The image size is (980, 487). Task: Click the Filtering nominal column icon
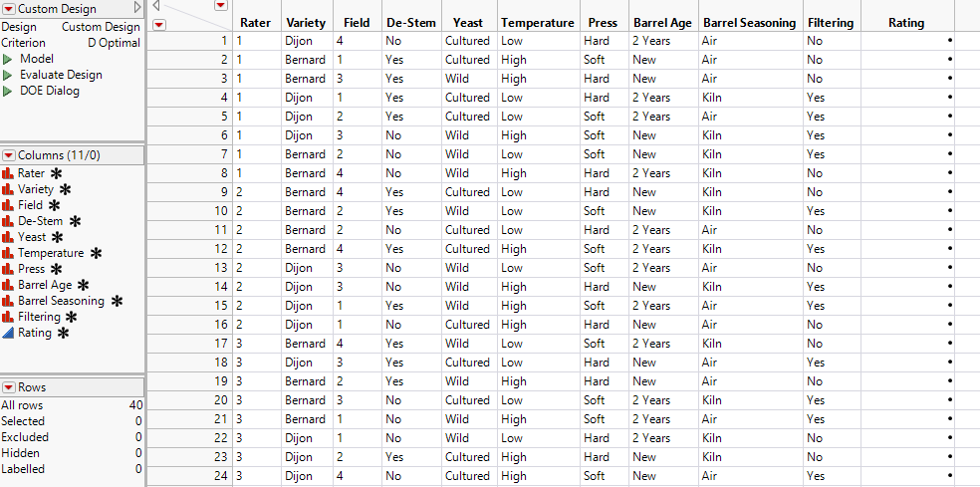click(x=8, y=317)
